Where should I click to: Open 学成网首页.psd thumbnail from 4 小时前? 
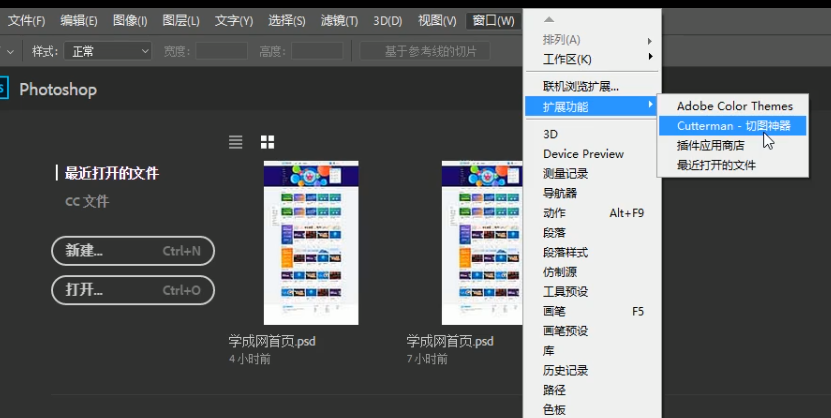click(311, 243)
